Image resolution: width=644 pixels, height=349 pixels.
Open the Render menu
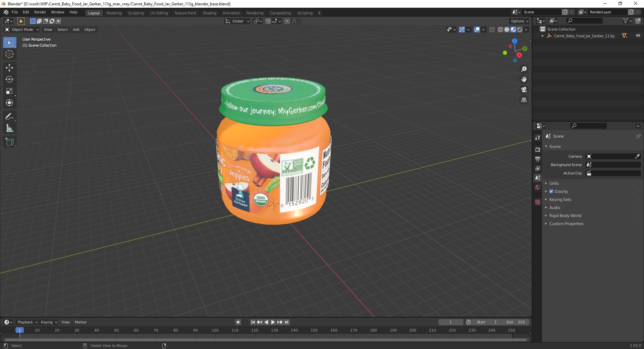[x=40, y=12]
